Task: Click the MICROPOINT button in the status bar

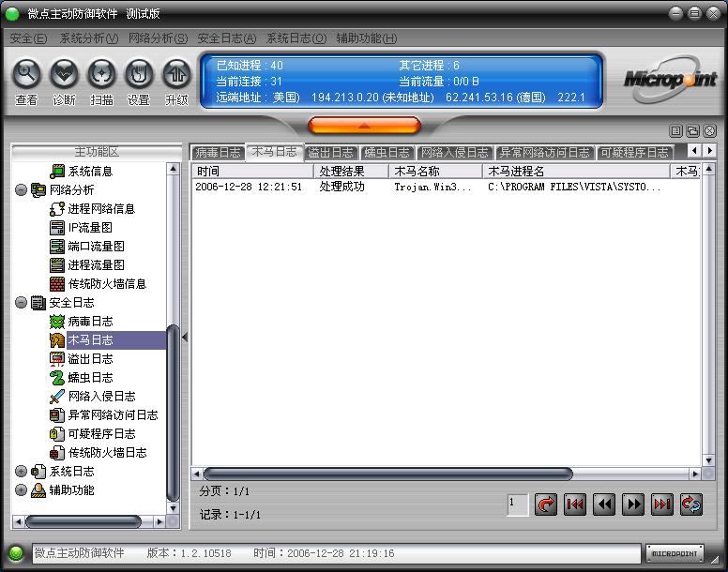Action: click(x=675, y=553)
